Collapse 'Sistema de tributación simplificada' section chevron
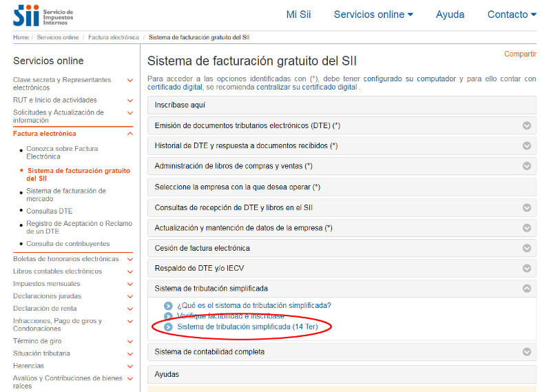The width and height of the screenshot is (551, 392). click(527, 289)
